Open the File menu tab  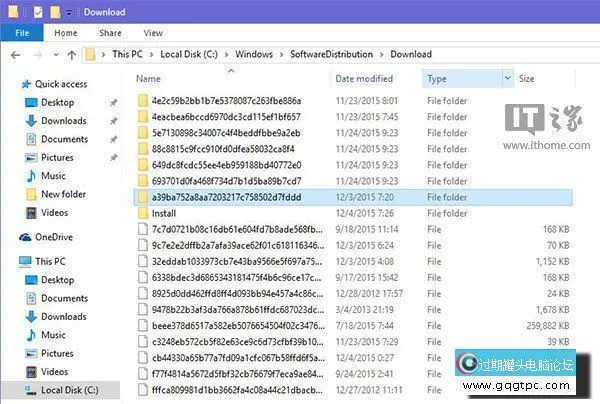point(22,33)
